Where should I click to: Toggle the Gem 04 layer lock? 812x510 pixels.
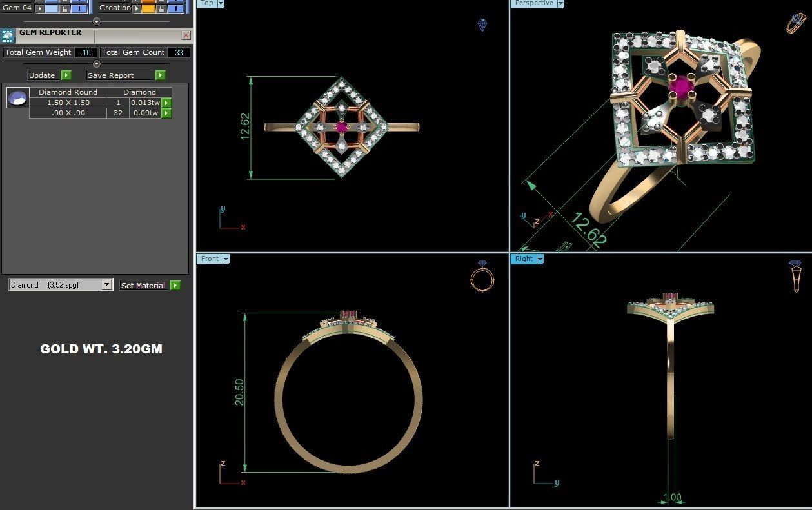click(x=64, y=8)
